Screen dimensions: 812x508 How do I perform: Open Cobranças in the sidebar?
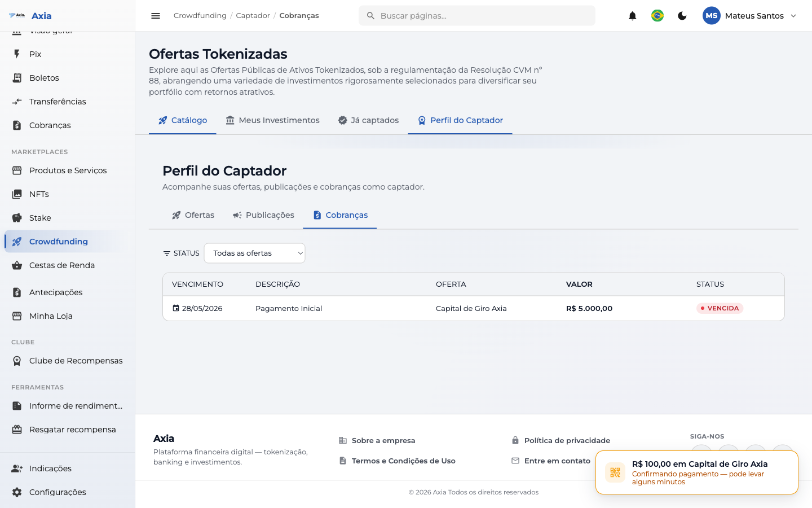tap(68, 125)
